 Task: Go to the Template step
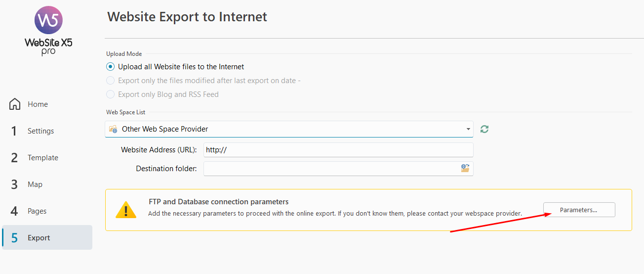click(x=42, y=158)
